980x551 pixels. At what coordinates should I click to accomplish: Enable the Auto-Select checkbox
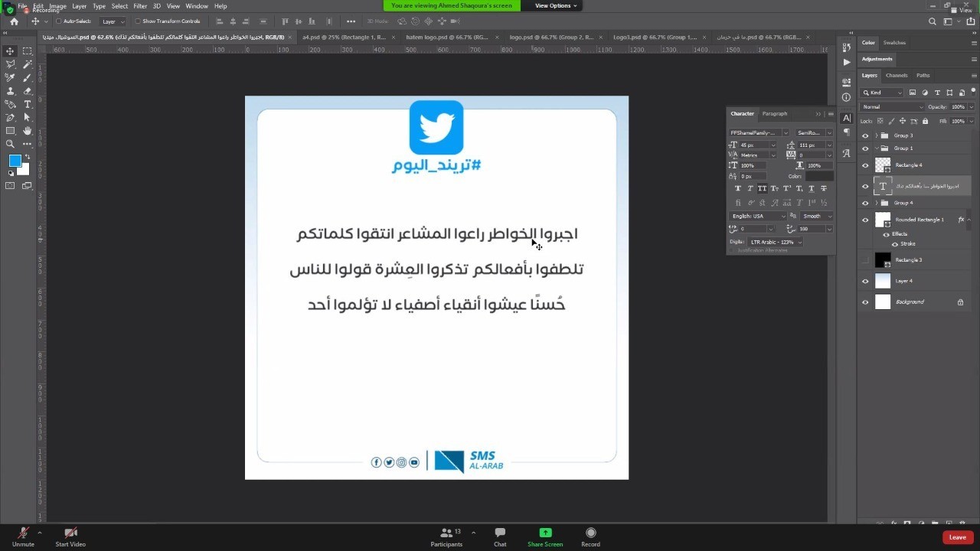59,21
